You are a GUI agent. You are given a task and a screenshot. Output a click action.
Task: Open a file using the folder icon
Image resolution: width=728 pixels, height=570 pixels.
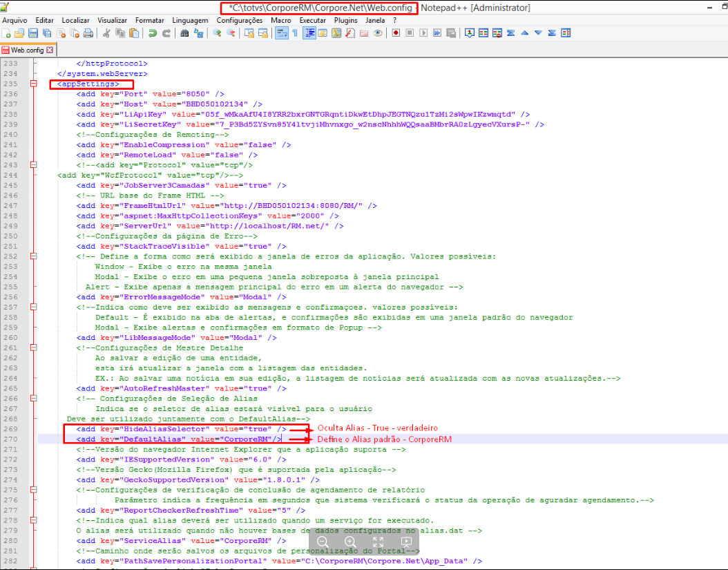[x=19, y=33]
